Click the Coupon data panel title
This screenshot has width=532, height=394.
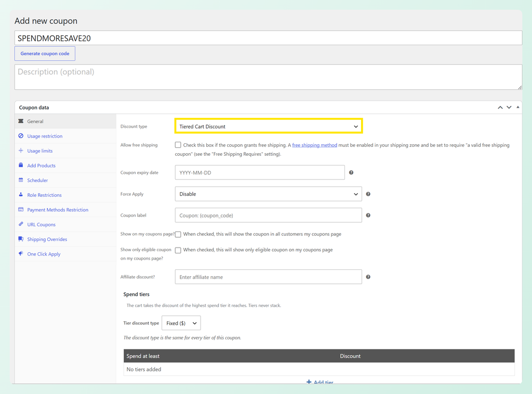tap(34, 107)
